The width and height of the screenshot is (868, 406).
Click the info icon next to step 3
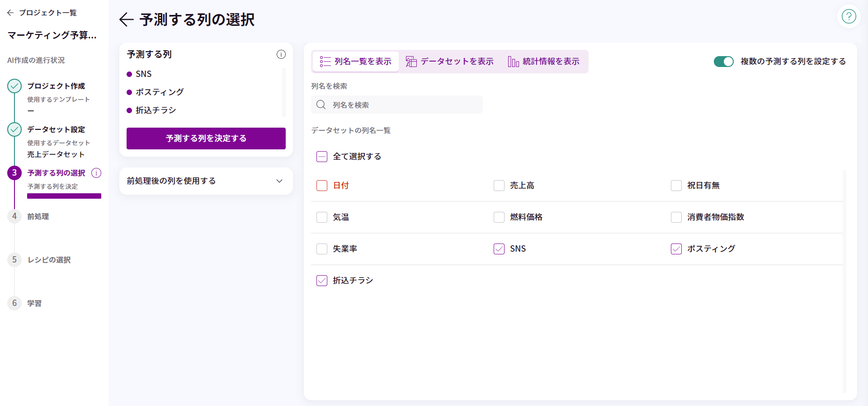[96, 173]
